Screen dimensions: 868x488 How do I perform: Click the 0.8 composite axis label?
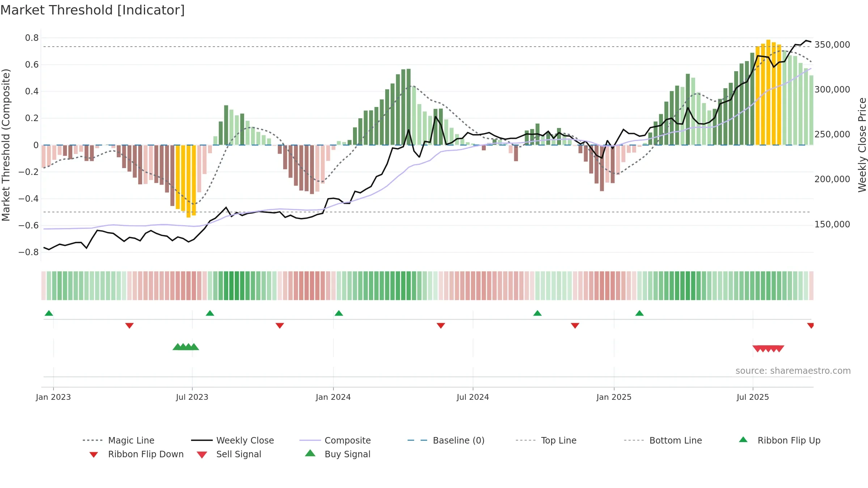pos(32,38)
